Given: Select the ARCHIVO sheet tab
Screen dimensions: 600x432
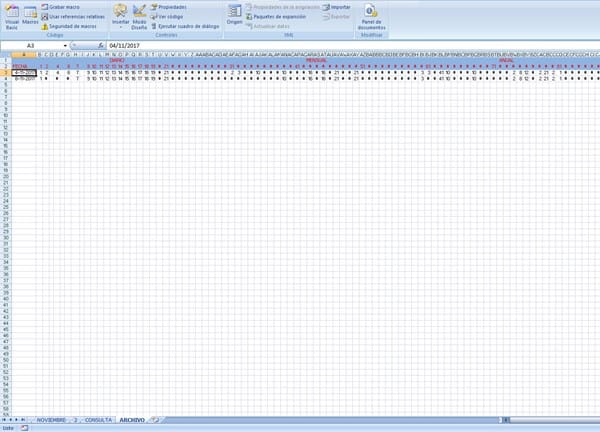Looking at the screenshot, I should coord(132,420).
